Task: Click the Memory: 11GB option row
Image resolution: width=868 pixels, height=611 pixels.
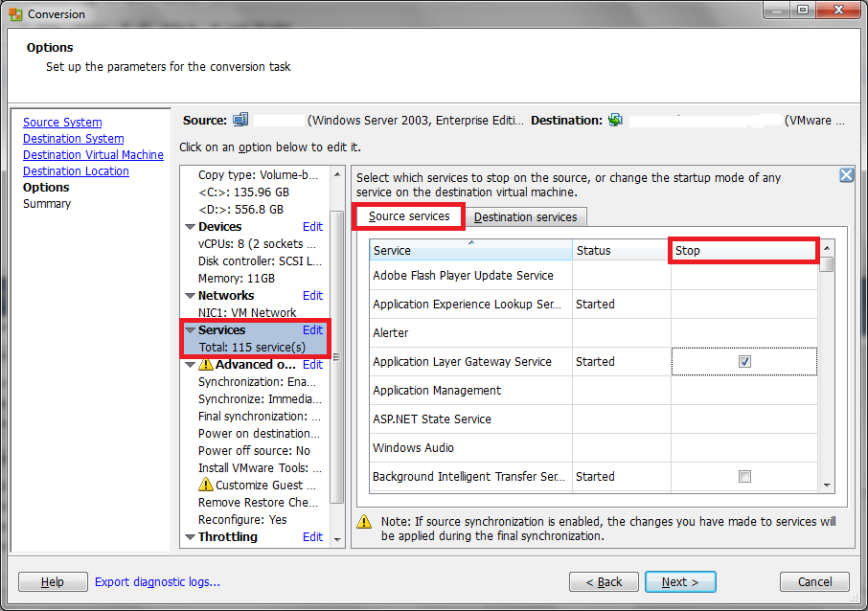Action: [237, 279]
